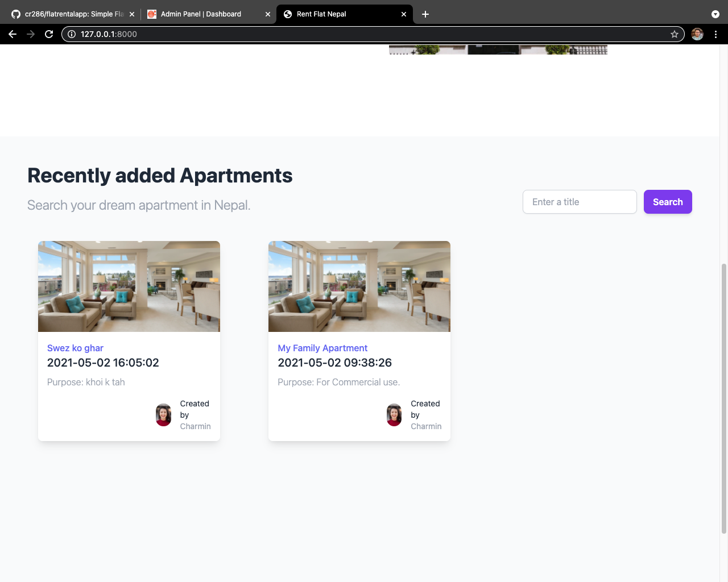
Task: Open the Chrome profile avatar
Action: pyautogui.click(x=697, y=34)
